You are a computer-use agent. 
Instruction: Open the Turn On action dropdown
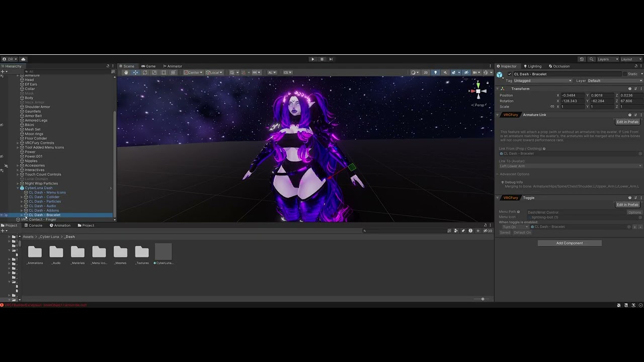(x=515, y=227)
